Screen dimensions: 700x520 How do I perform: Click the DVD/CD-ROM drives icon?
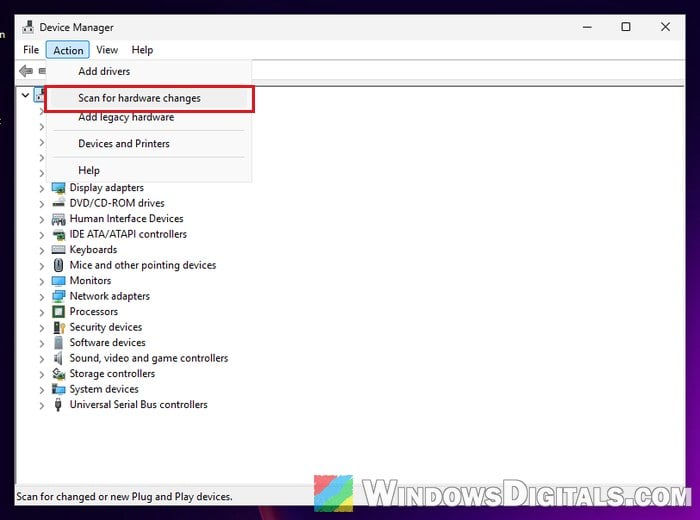click(x=58, y=204)
